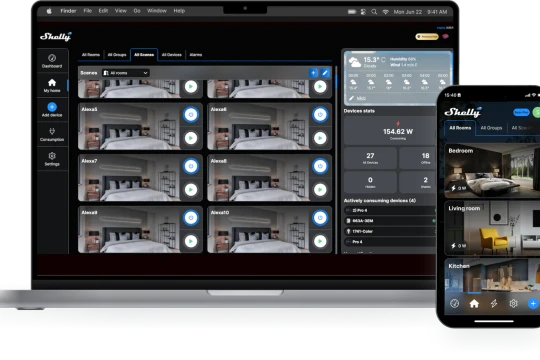
Task: Click the yellow Premium button
Action: 427,37
